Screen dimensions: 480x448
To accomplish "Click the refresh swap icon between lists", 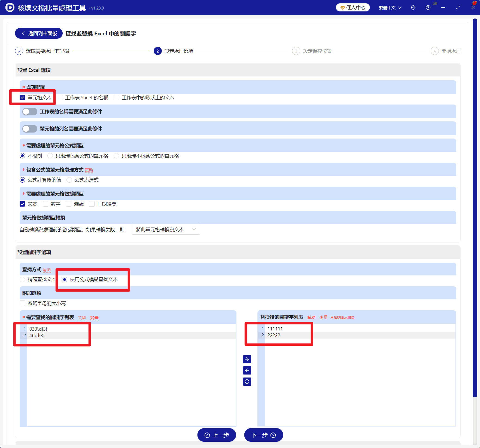I will [247, 382].
